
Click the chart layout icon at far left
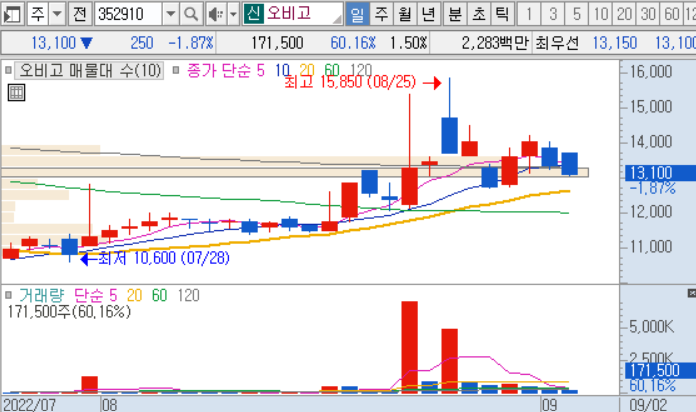tap(12, 14)
